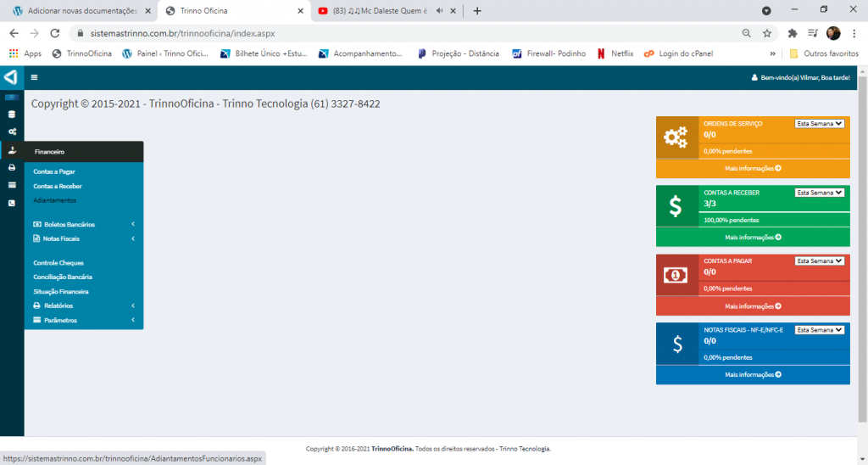Screen dimensions: 868x465
Task: Open the Netflix bookmark
Action: click(x=615, y=53)
